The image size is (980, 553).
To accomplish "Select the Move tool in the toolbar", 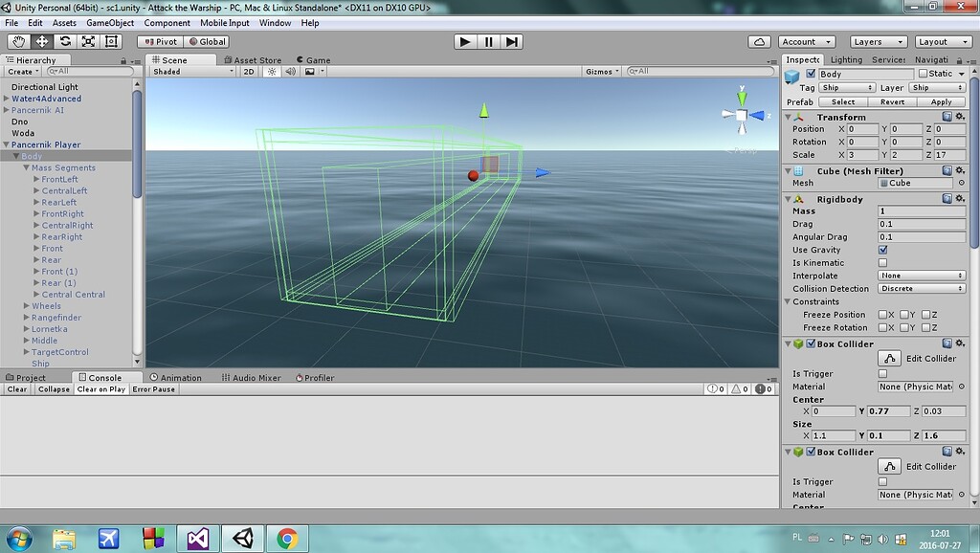I will click(41, 41).
